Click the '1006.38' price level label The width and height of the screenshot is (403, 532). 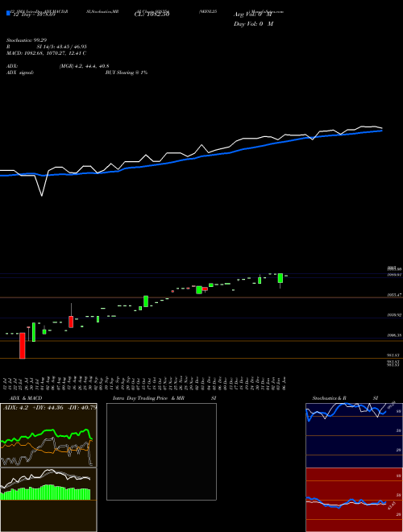394,335
